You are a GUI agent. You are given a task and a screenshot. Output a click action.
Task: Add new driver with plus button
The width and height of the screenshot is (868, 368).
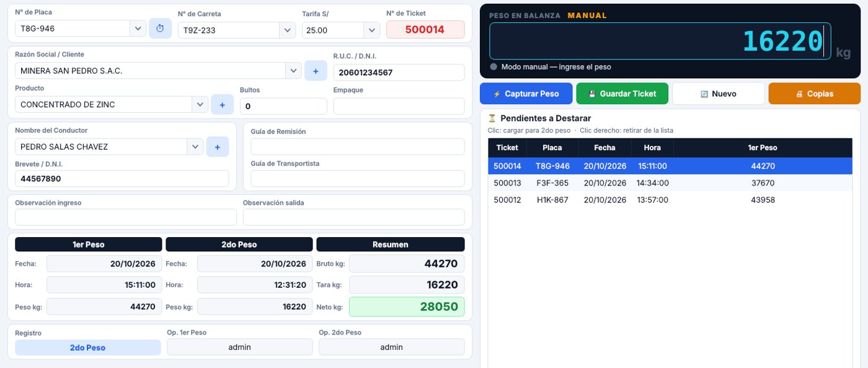pyautogui.click(x=218, y=147)
